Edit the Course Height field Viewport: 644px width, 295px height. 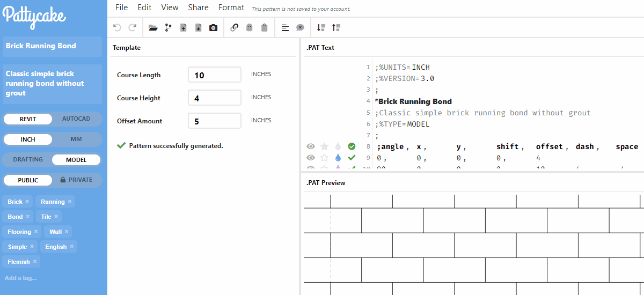click(x=215, y=98)
